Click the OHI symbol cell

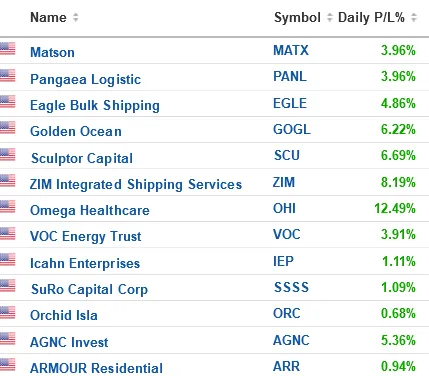(x=284, y=208)
